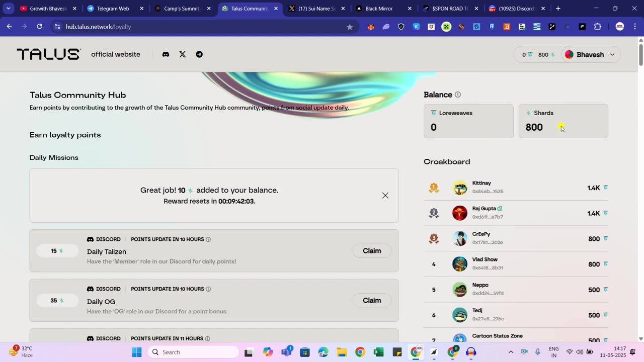Switch to Sui Name Service X tab

(x=316, y=9)
